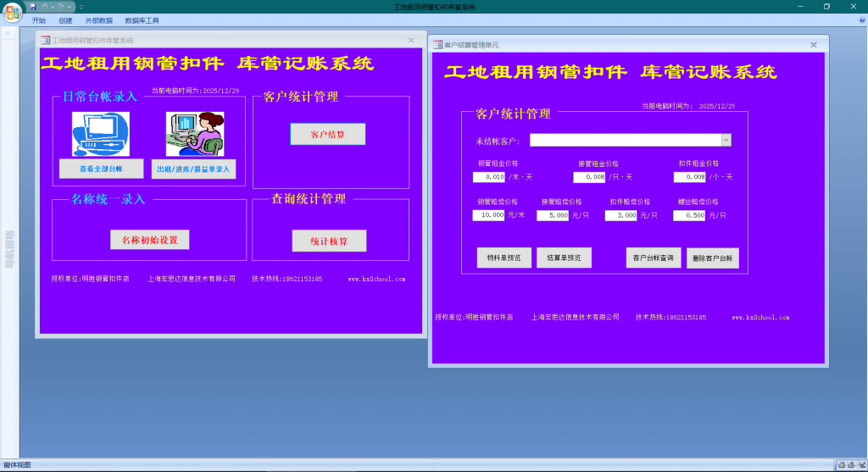Expand the navigation pane with the chevron
Viewport: 868px width, 472px height.
click(7, 35)
